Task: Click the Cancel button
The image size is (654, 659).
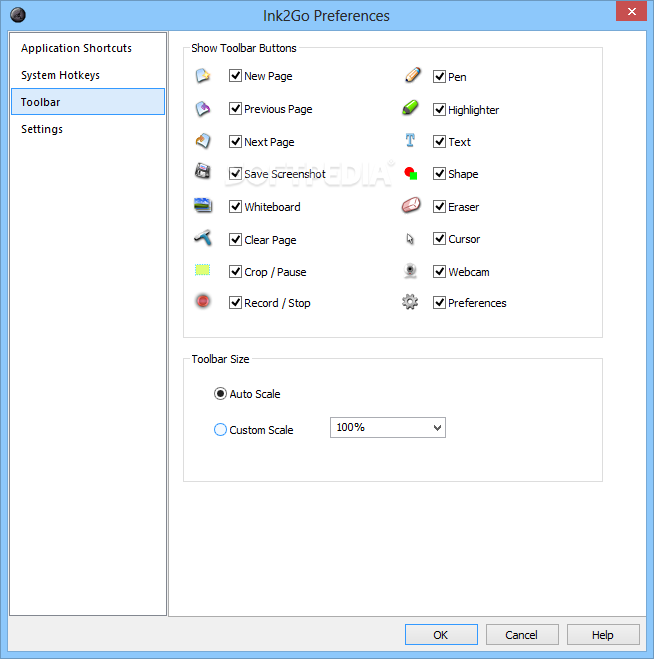Action: click(522, 634)
